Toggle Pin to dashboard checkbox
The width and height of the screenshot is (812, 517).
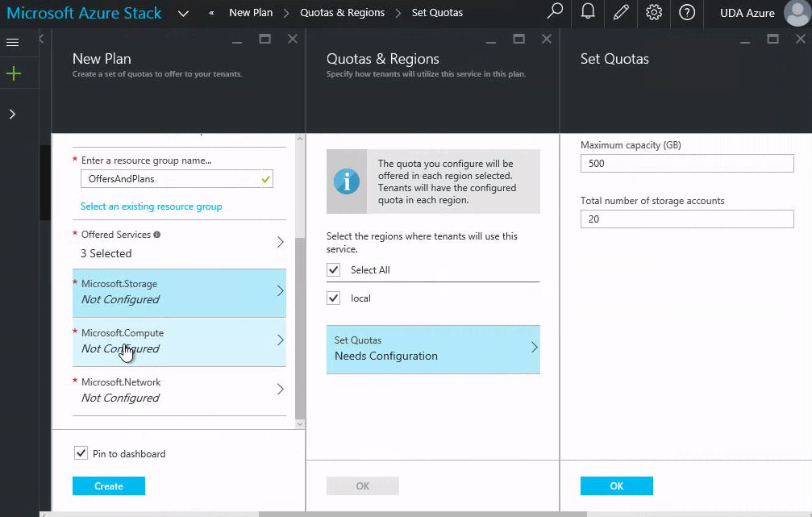pyautogui.click(x=81, y=453)
